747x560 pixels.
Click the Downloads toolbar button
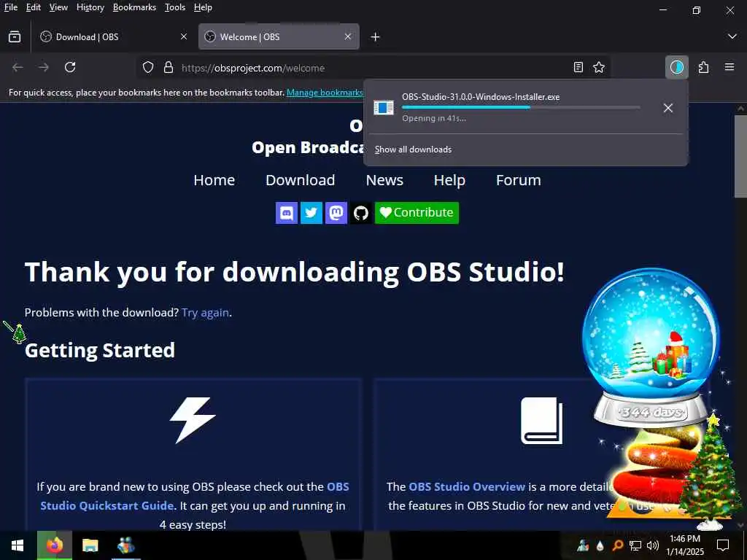[676, 68]
